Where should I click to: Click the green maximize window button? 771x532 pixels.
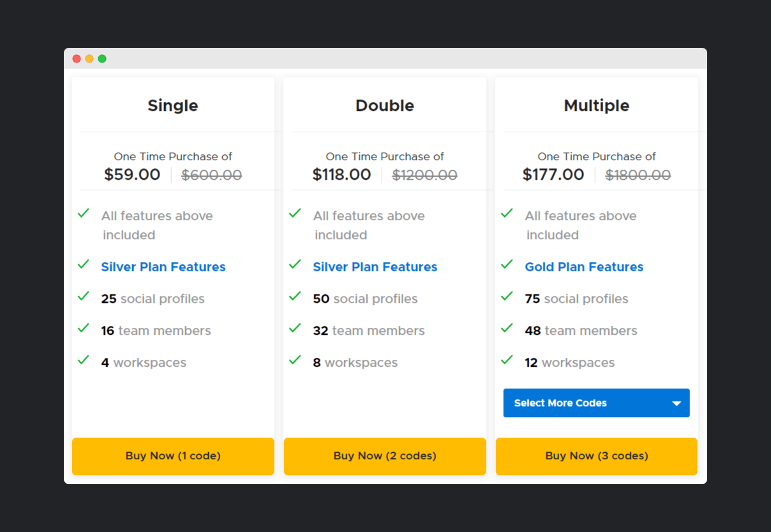coord(102,59)
